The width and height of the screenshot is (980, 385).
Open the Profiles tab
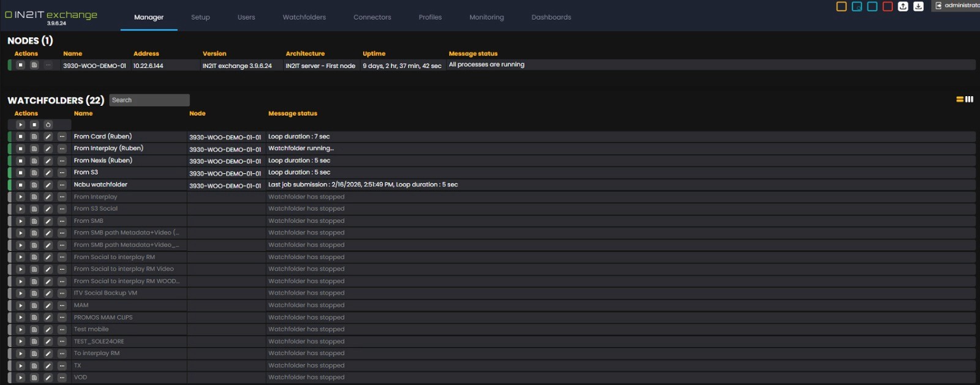[430, 17]
